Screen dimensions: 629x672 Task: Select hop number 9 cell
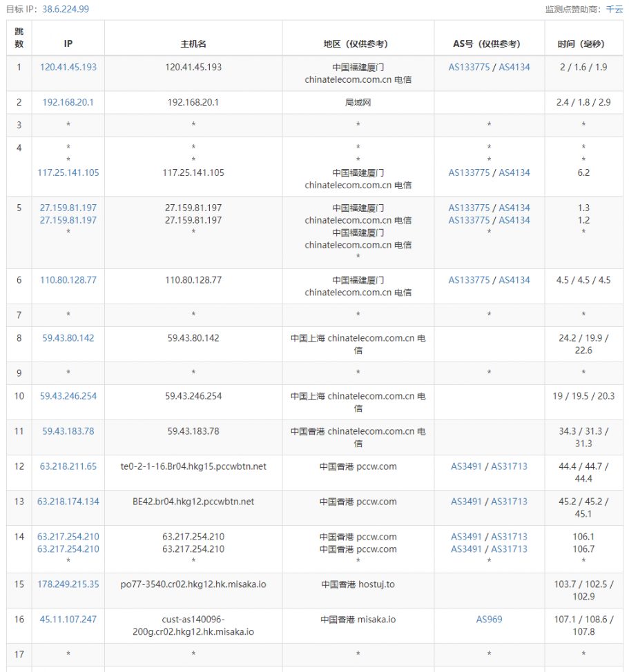pyautogui.click(x=19, y=373)
